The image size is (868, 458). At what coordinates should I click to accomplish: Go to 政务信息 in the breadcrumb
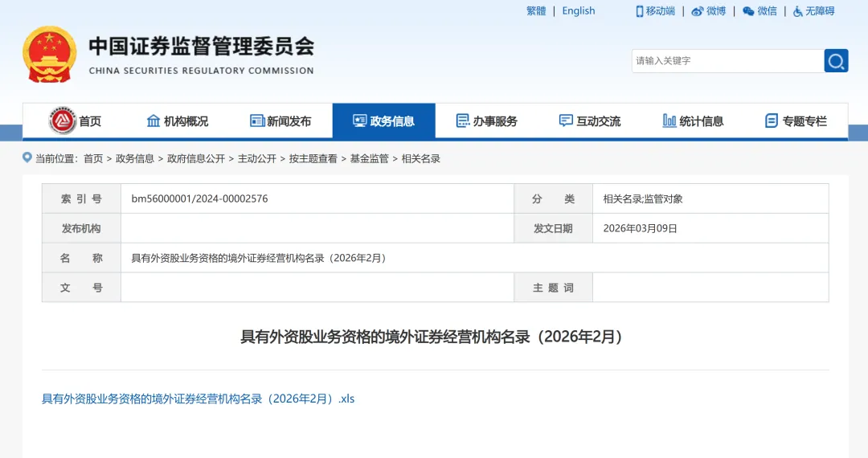tap(134, 159)
